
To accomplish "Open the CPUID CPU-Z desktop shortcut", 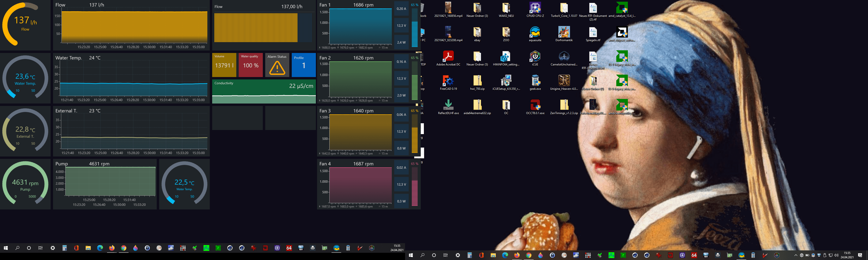I will pos(535,10).
